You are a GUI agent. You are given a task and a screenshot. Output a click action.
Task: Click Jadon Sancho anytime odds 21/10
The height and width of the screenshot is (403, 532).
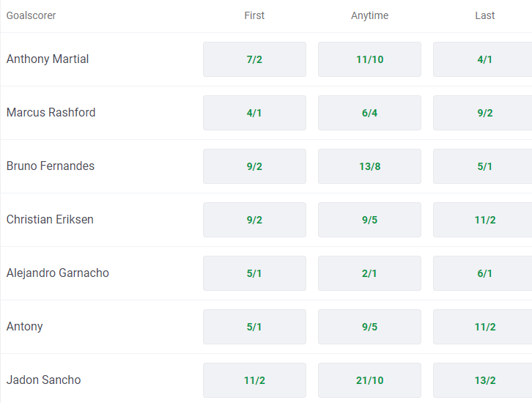[x=369, y=380]
